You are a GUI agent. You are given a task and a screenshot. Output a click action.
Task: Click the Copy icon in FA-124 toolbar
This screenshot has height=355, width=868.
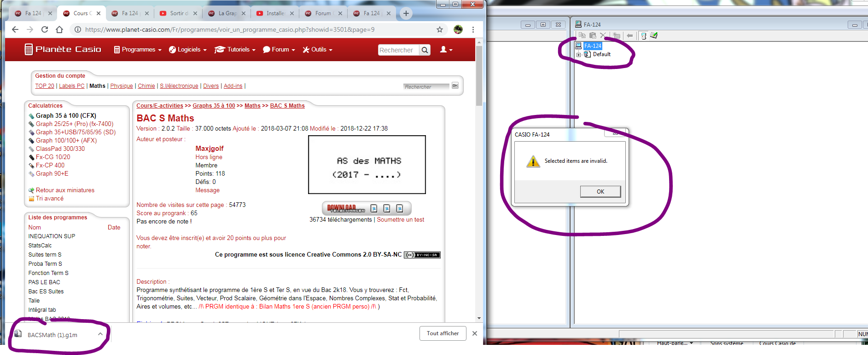tap(582, 35)
